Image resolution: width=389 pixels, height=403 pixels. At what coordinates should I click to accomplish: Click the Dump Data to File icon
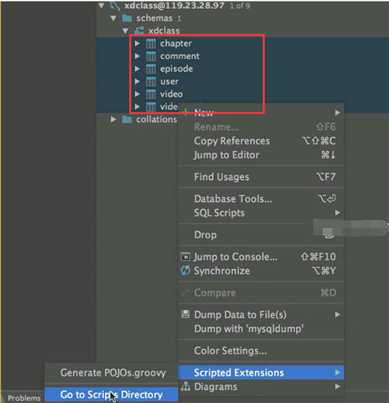[185, 314]
